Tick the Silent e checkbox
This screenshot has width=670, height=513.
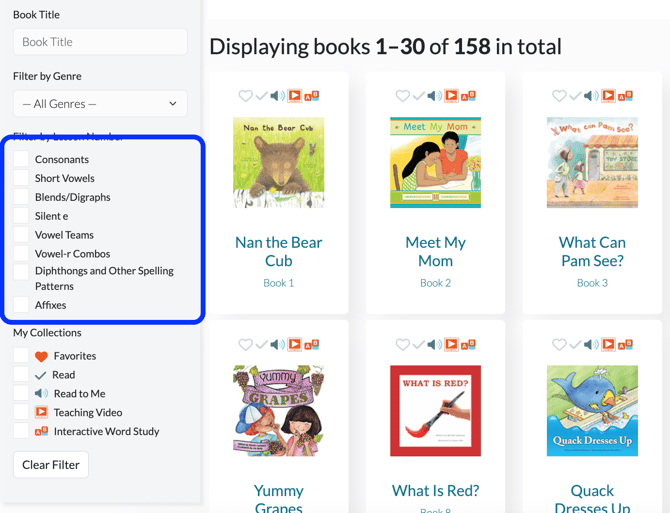(21, 215)
